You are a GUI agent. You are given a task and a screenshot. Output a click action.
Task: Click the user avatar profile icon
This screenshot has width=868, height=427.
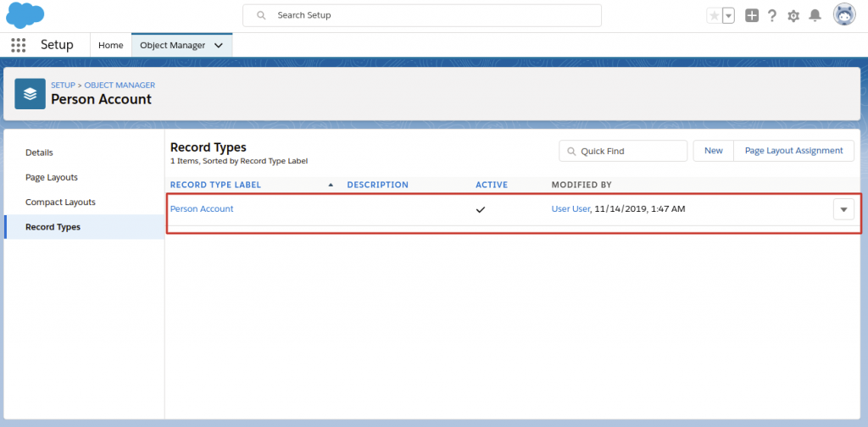coord(844,15)
